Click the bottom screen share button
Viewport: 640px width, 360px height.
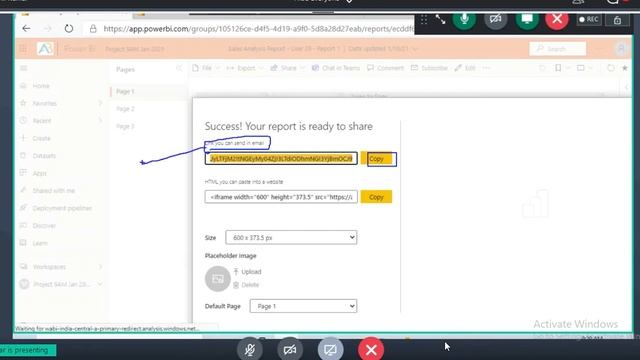pos(330,349)
